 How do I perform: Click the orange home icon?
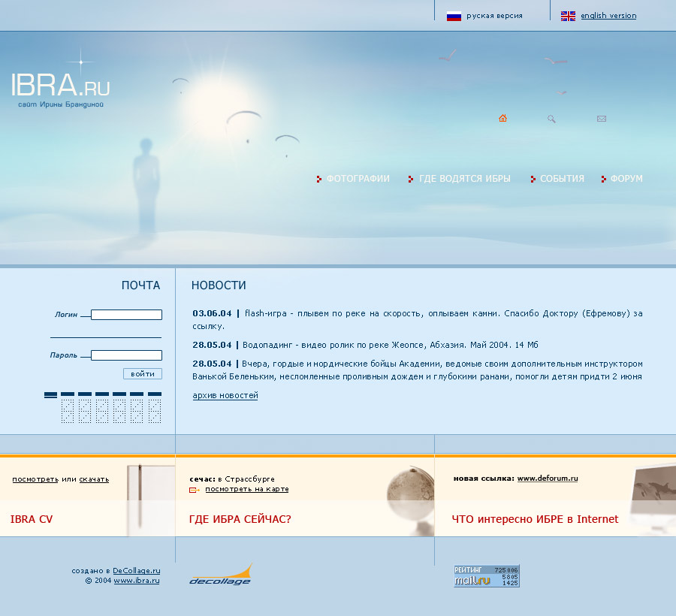[x=502, y=118]
